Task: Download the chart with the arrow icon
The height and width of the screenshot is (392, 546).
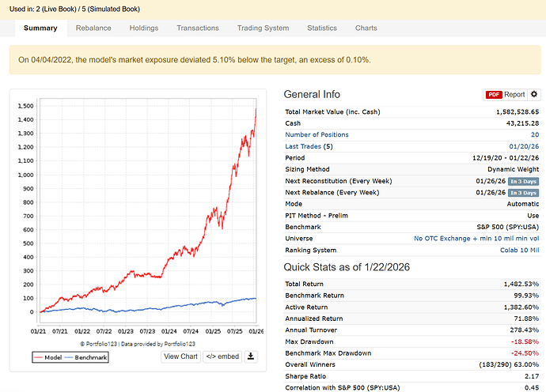Action: (251, 356)
